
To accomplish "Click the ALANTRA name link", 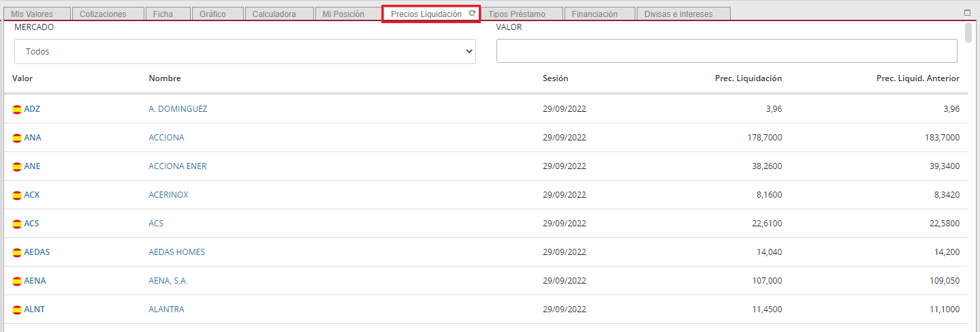I will [166, 310].
